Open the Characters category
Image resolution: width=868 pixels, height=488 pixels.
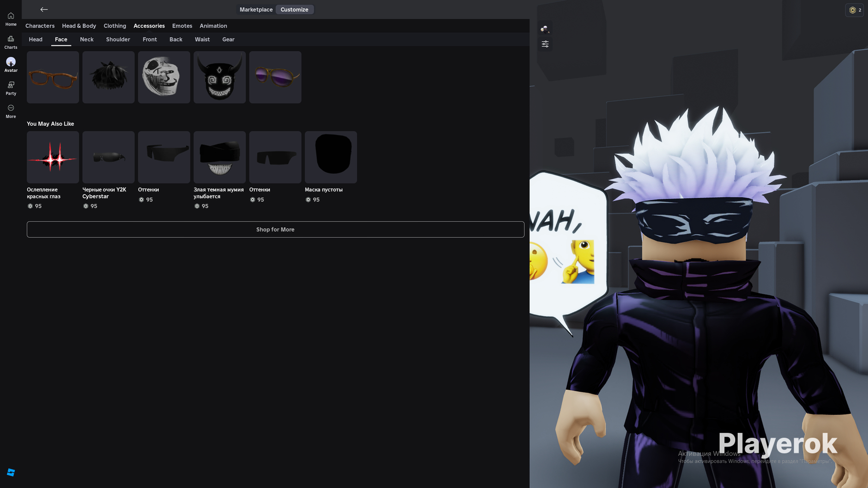click(x=40, y=26)
